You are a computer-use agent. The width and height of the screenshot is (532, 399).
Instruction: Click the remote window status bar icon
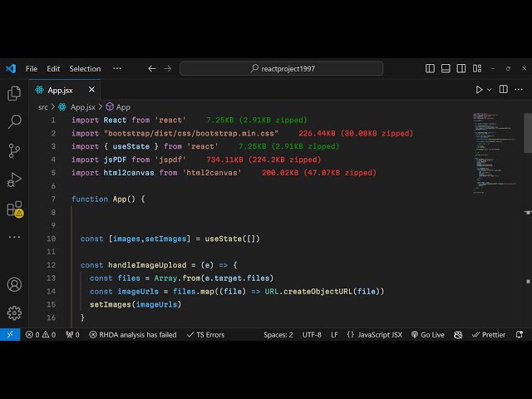click(x=10, y=335)
